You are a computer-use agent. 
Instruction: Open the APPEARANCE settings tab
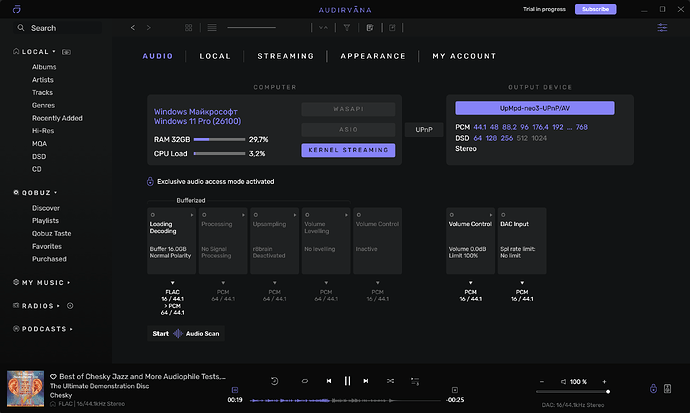[373, 56]
